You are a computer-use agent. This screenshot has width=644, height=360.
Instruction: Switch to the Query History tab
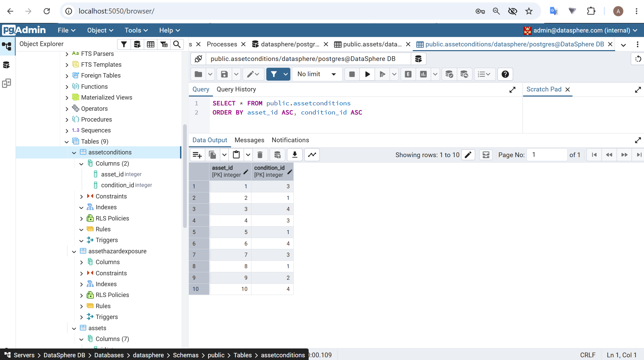[x=236, y=89]
